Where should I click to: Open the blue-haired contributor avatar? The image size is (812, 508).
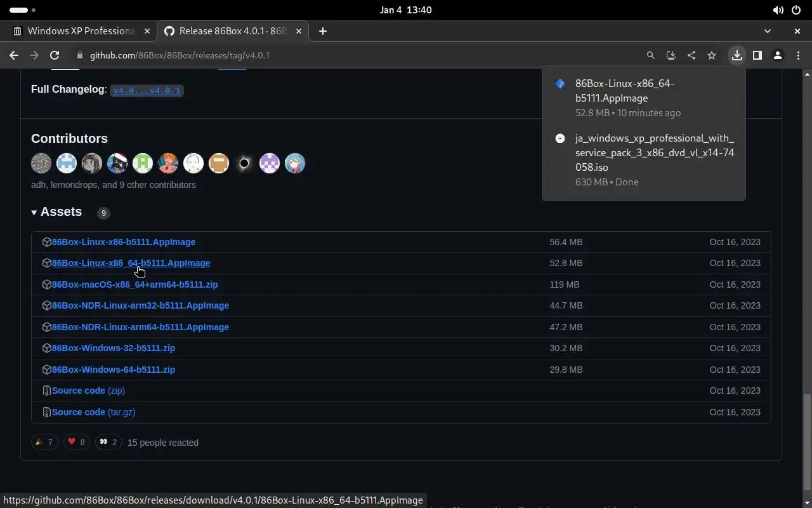tap(295, 163)
